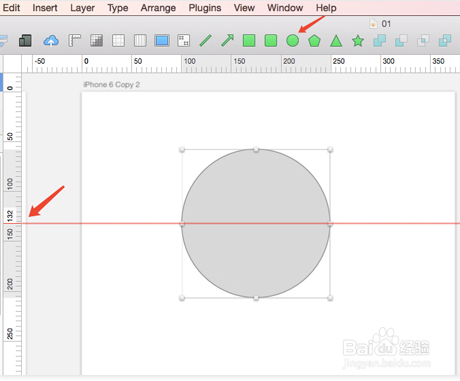Click the Union boolean operation icon
Image resolution: width=460 pixels, height=381 pixels.
pos(380,41)
